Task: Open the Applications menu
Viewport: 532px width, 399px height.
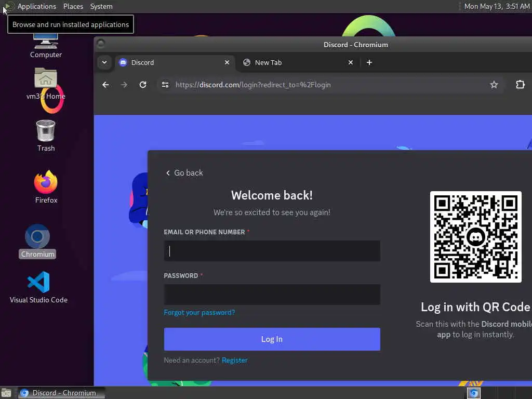Action: pos(37,6)
